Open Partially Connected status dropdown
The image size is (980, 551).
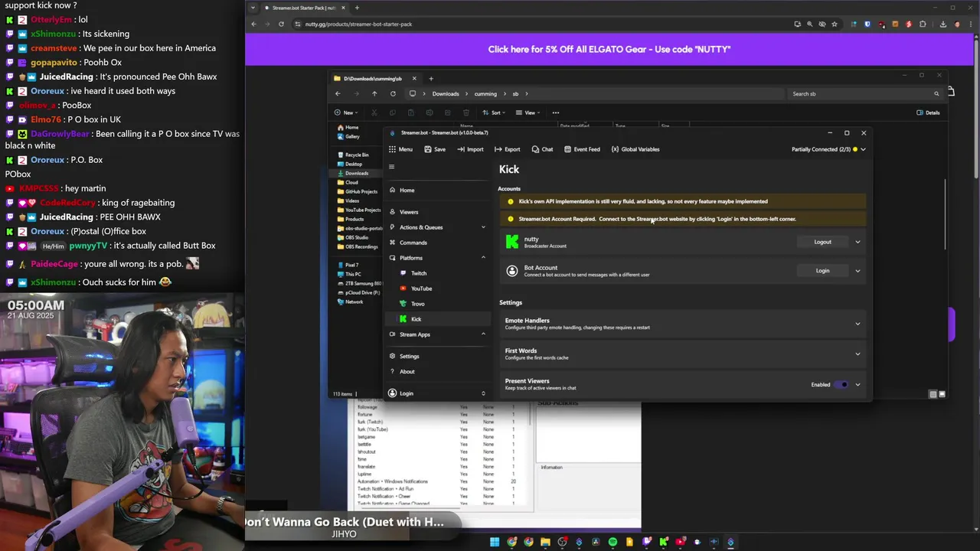click(828, 149)
